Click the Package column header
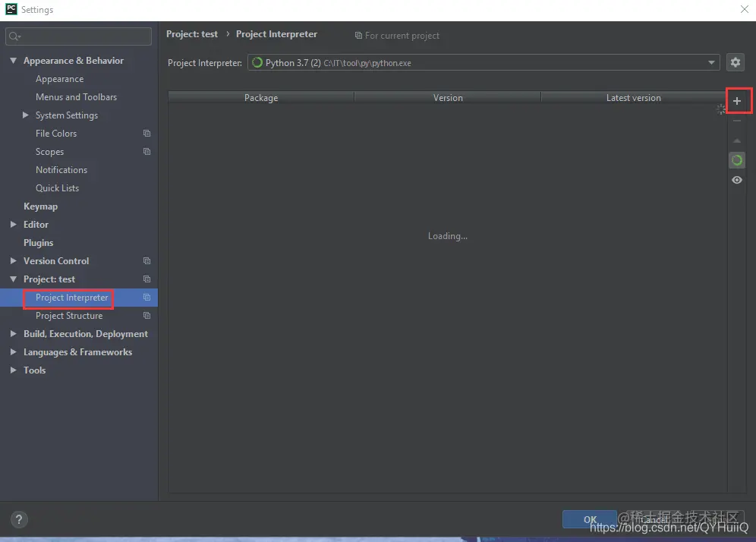 click(261, 97)
